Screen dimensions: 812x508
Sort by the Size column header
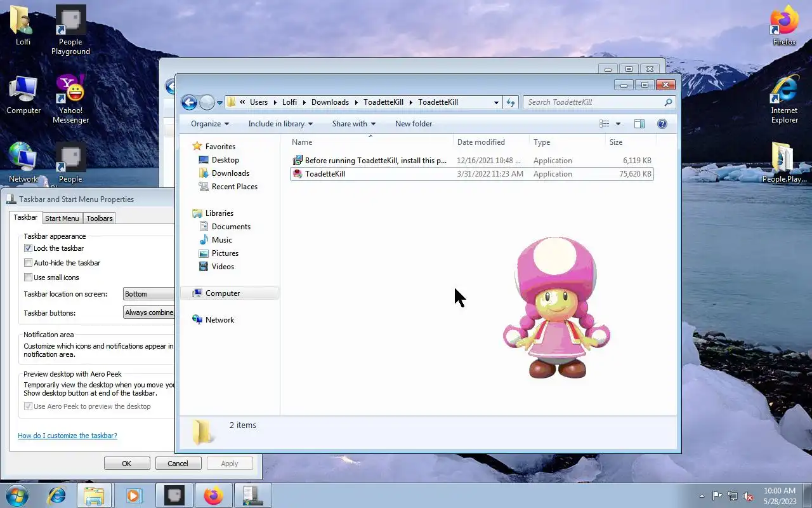click(629, 142)
